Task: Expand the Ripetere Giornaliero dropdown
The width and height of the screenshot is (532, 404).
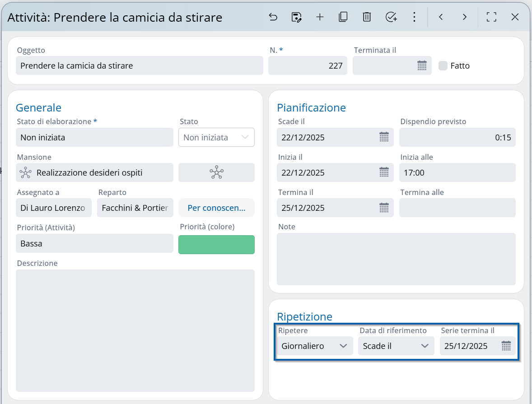Action: click(314, 346)
